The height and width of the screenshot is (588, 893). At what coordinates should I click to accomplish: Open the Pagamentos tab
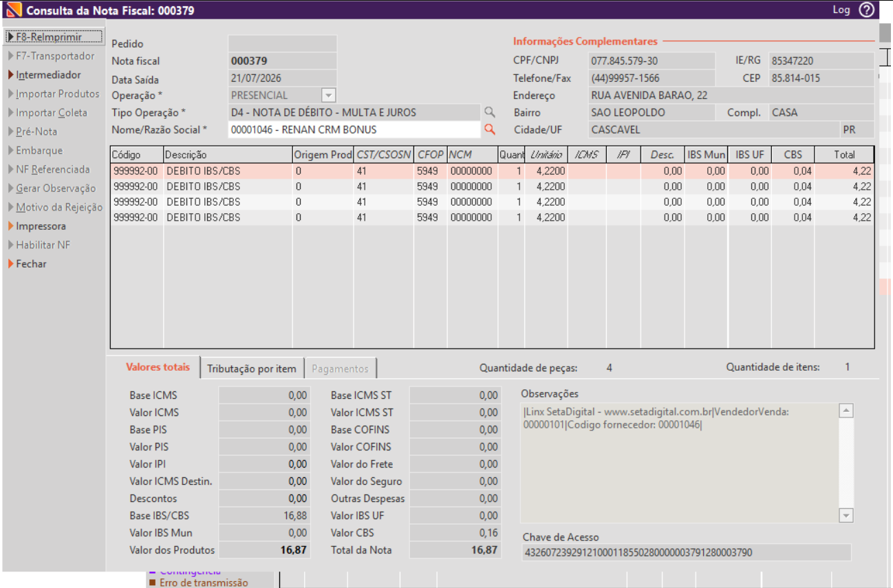tap(340, 369)
